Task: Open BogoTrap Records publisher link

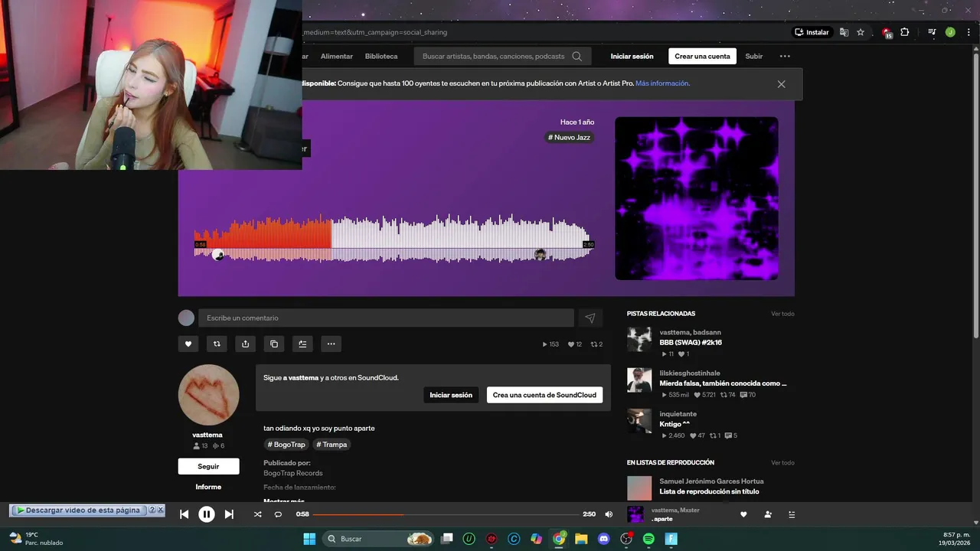Action: (293, 473)
